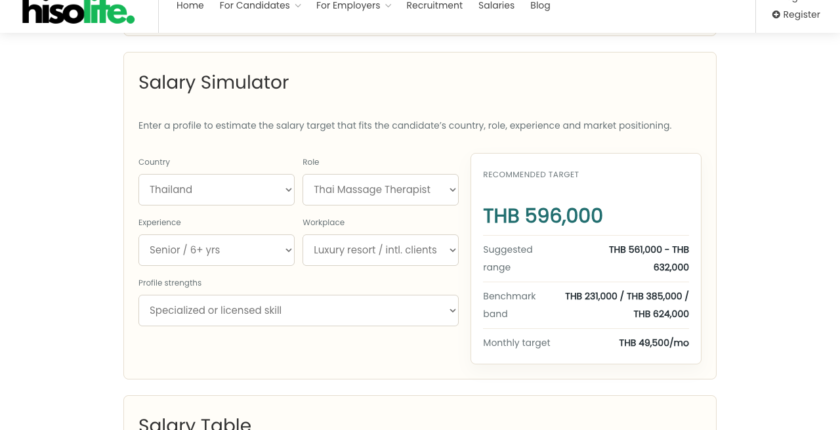Click the THB 596,000 recommended target value

pyautogui.click(x=543, y=216)
